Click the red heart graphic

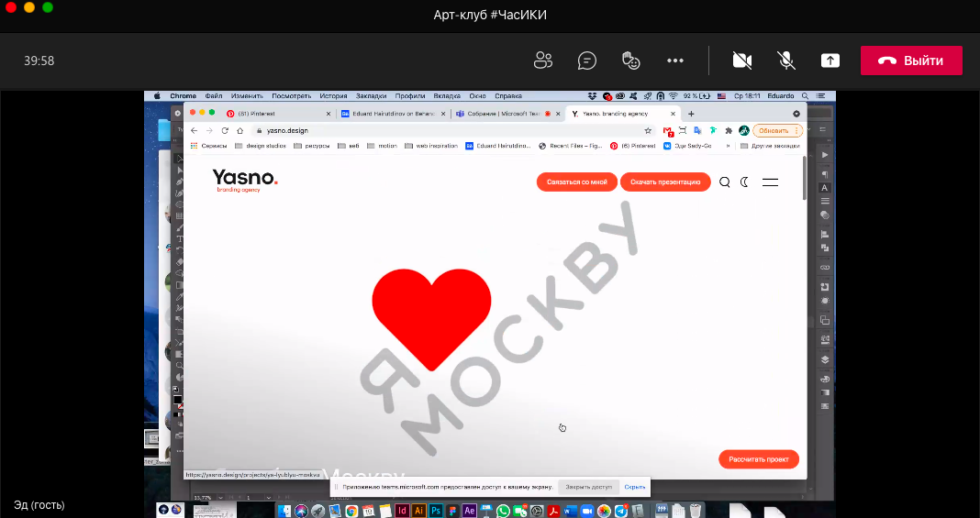tap(431, 301)
